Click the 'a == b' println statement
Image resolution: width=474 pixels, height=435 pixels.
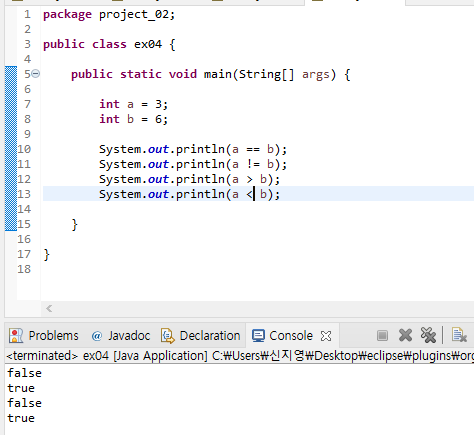pyautogui.click(x=193, y=149)
